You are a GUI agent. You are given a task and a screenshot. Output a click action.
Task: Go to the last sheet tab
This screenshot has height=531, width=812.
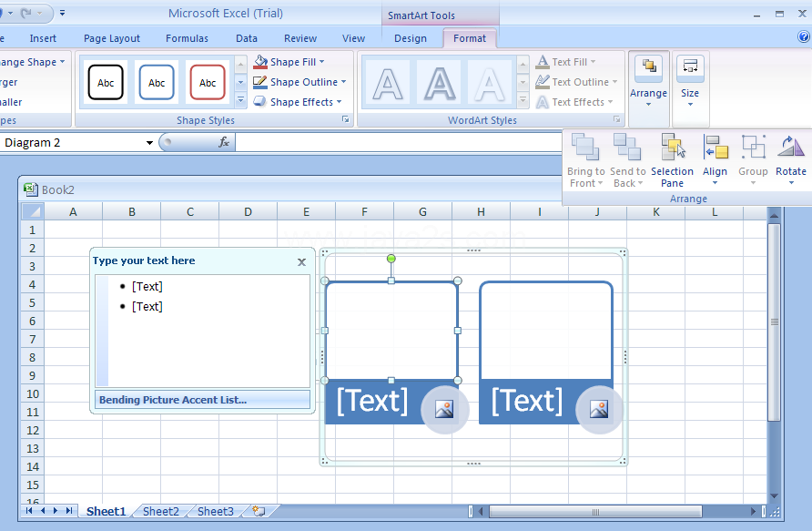point(69,511)
